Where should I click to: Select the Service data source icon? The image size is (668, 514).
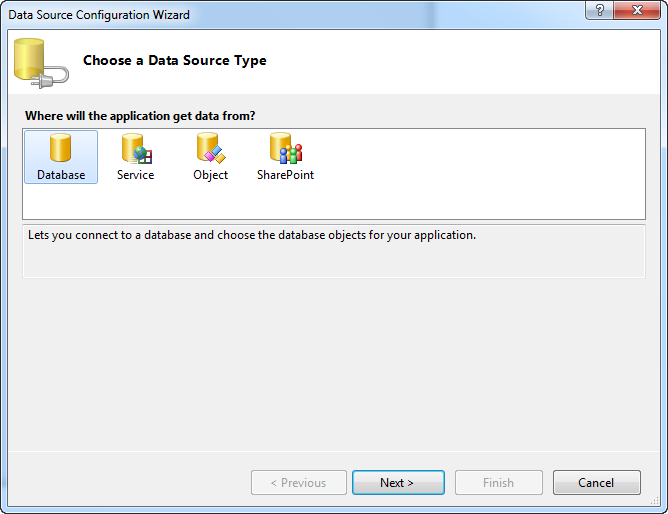[137, 149]
